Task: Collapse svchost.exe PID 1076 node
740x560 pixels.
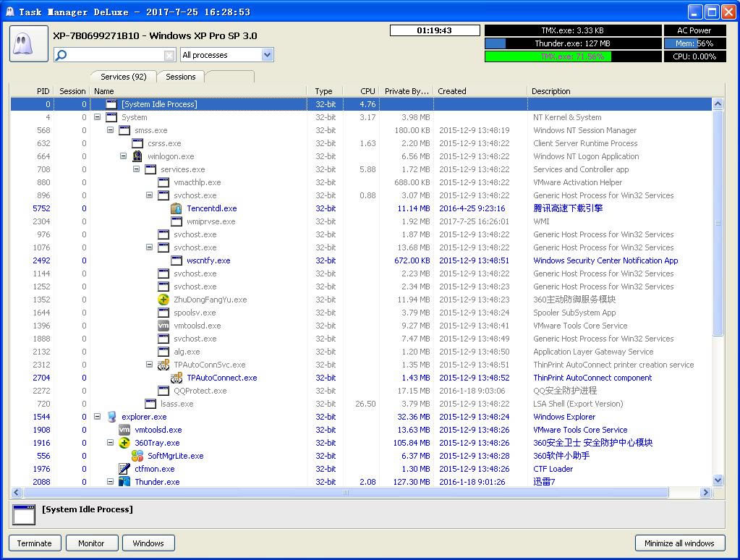Action: pyautogui.click(x=149, y=247)
